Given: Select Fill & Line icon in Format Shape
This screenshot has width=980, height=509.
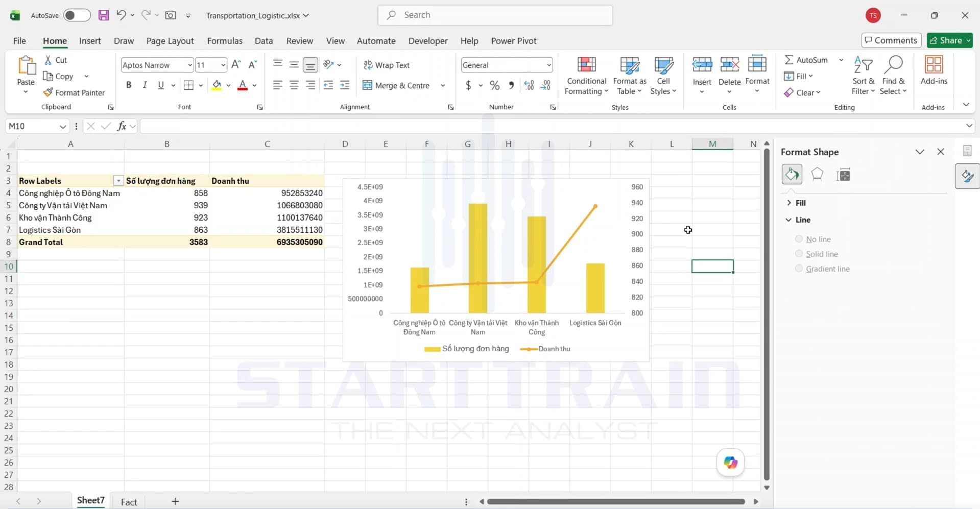Looking at the screenshot, I should 792,175.
